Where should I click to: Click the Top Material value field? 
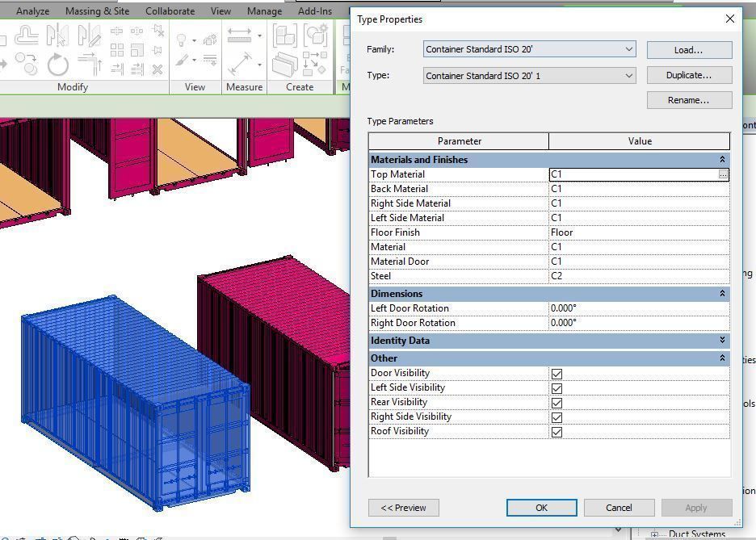pos(632,174)
